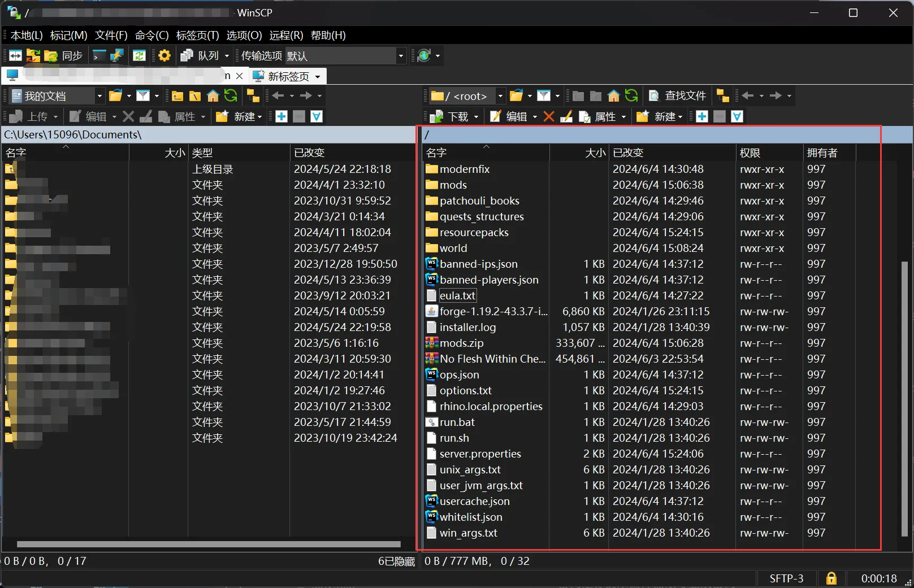Viewport: 914px width, 588px height.
Task: Open the 选项(O) menu
Action: 244,35
